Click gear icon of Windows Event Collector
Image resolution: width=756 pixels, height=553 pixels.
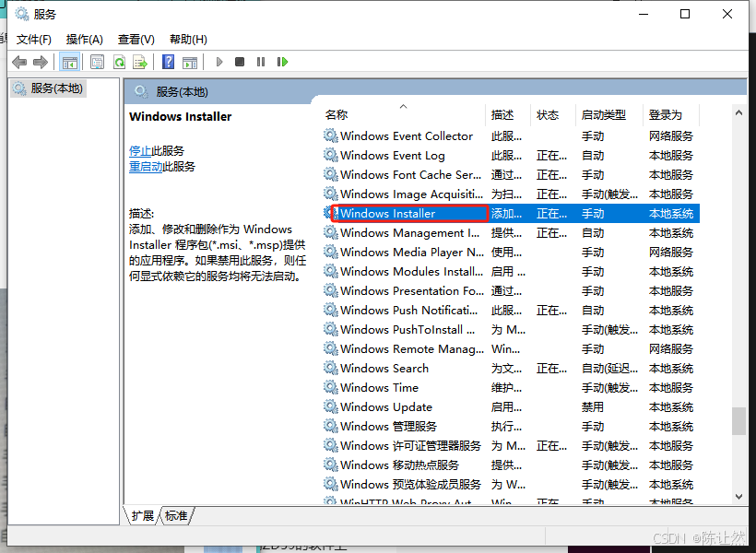point(330,136)
